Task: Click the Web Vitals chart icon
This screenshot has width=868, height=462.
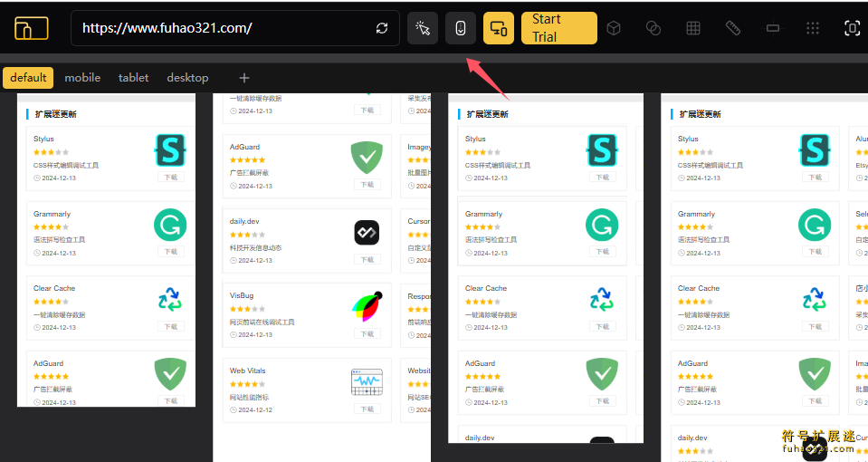Action: click(x=367, y=381)
